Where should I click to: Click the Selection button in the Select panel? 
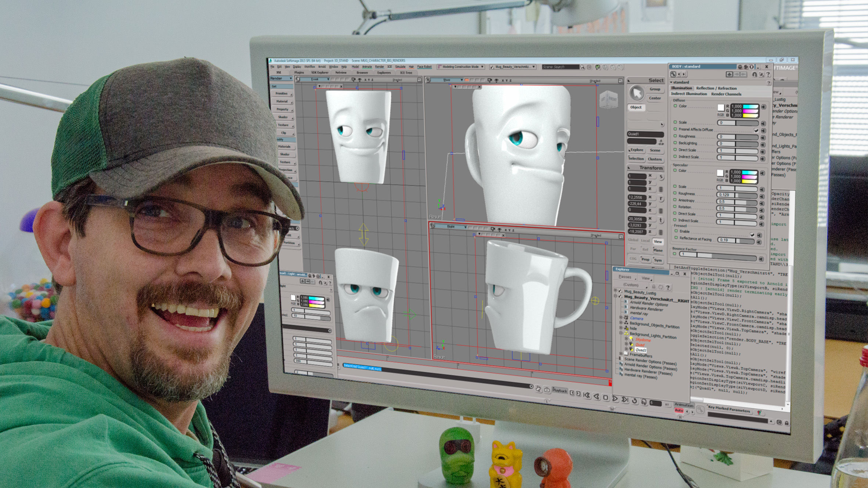[636, 159]
